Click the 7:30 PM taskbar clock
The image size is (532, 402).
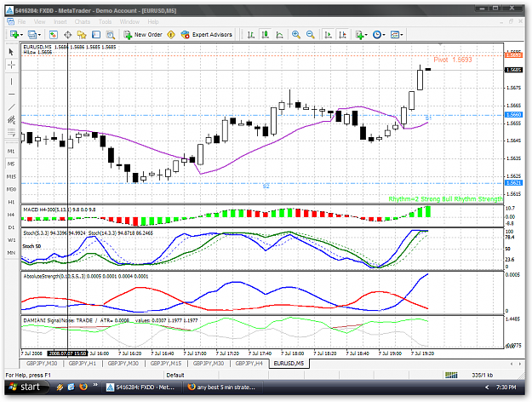pyautogui.click(x=506, y=387)
